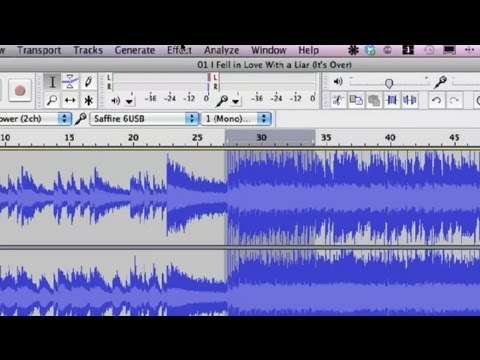Open the Transport menu
Image resolution: width=480 pixels, height=360 pixels.
39,50
